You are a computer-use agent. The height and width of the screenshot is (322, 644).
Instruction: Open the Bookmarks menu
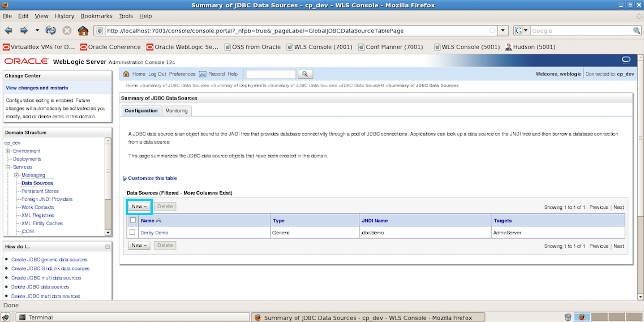pos(97,16)
